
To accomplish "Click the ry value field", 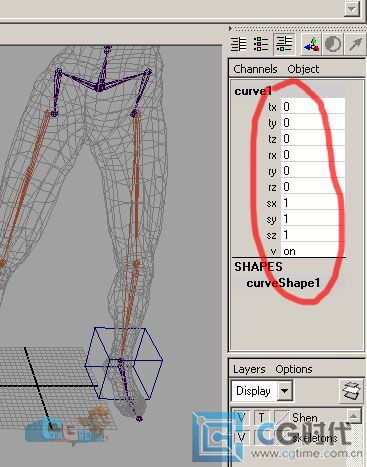I will click(x=313, y=171).
